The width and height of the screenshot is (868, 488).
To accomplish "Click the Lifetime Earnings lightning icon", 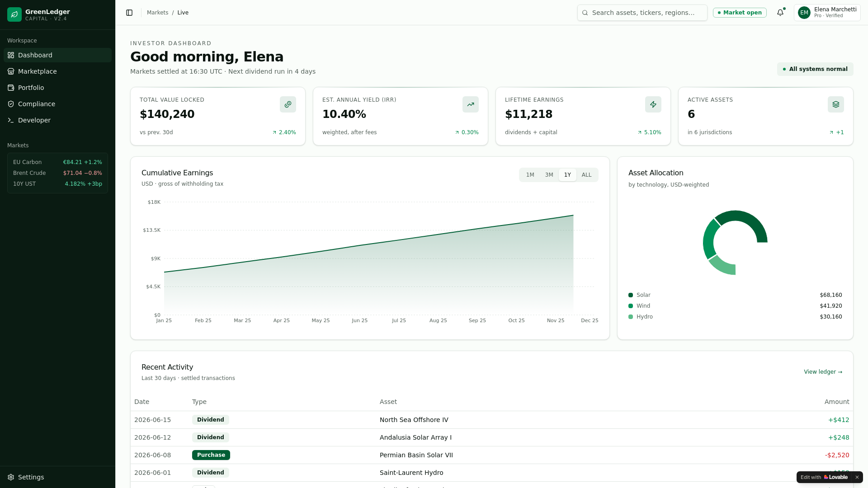I will 653,104.
